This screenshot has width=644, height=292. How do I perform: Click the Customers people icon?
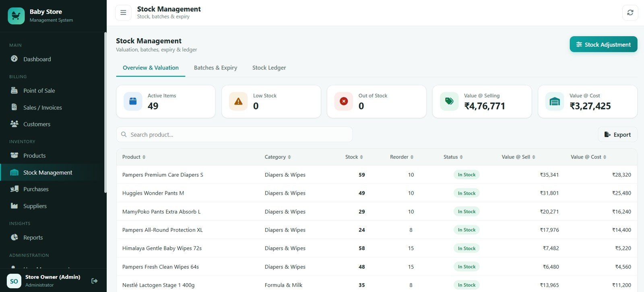[x=14, y=124]
